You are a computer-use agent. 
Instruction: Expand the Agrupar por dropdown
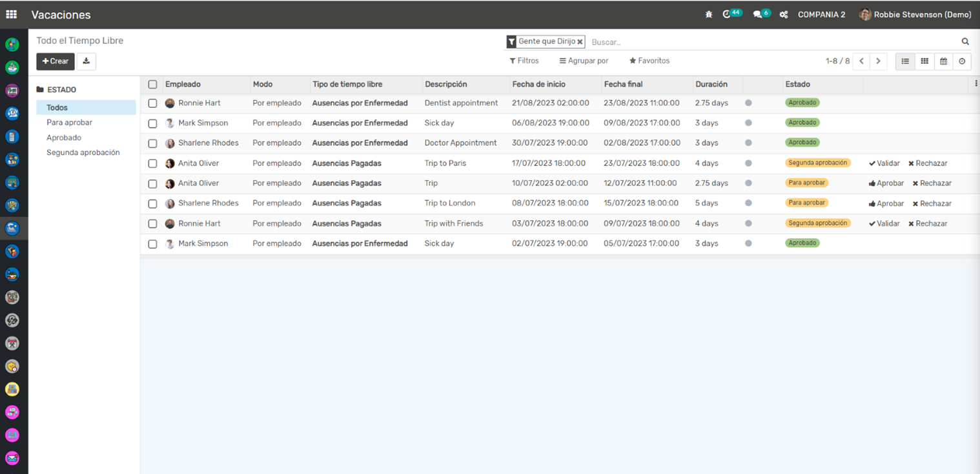point(584,61)
